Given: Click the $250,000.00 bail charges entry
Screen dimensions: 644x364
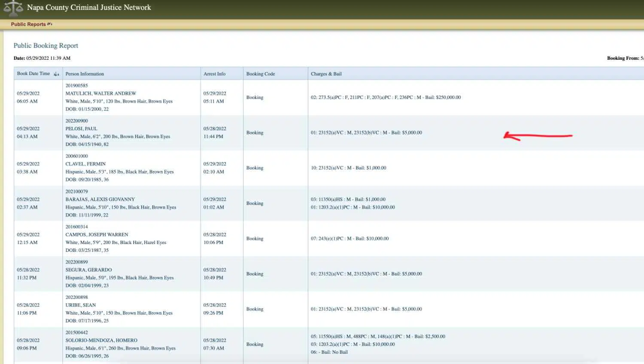Looking at the screenshot, I should pos(386,98).
